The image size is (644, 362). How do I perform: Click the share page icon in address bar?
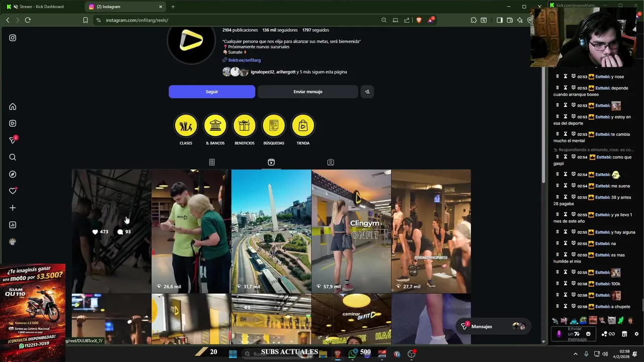[x=407, y=20]
